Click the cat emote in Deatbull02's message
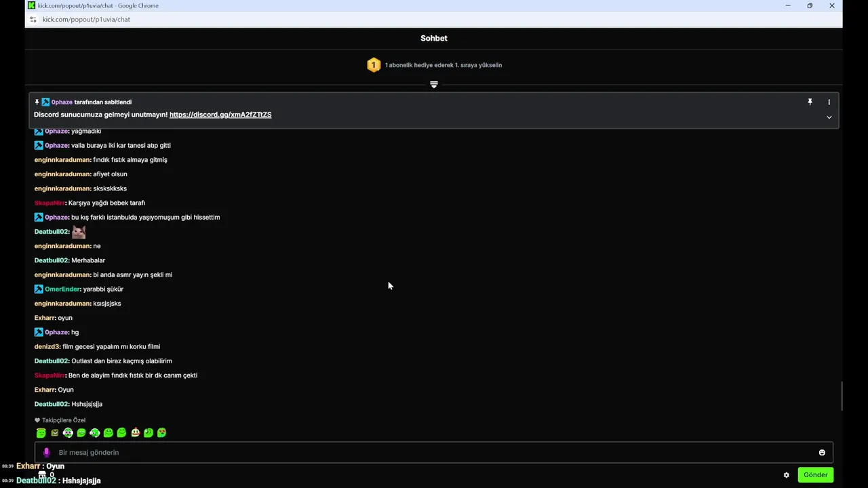This screenshot has height=488, width=868. pos(79,232)
